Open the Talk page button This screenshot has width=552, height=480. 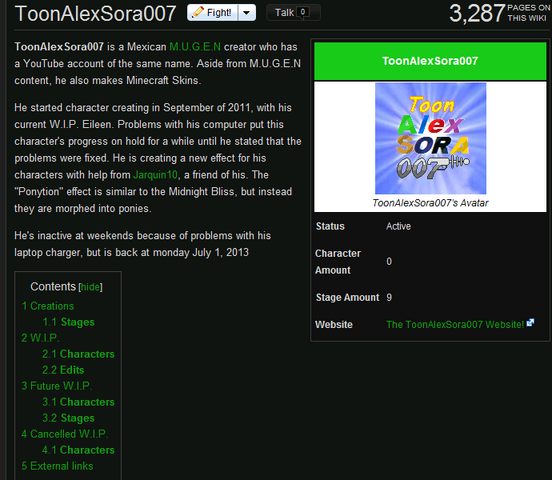point(293,13)
